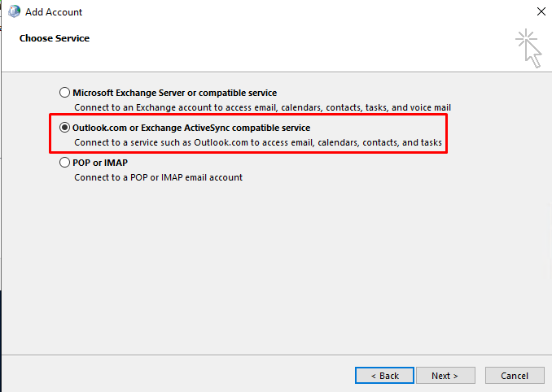Image resolution: width=552 pixels, height=392 pixels.
Task: Click the 'Add Account' title text
Action: (54, 12)
